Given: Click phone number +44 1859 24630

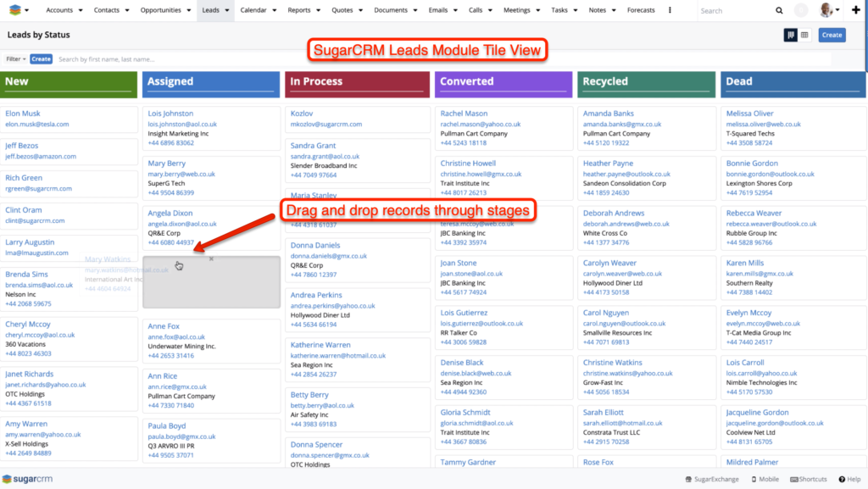Looking at the screenshot, I should click(x=606, y=193).
